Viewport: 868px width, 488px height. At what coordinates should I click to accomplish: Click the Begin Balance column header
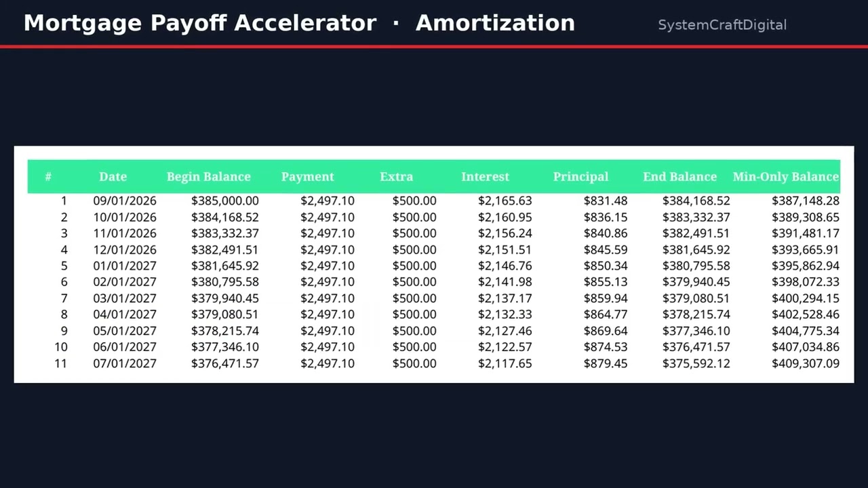(209, 177)
